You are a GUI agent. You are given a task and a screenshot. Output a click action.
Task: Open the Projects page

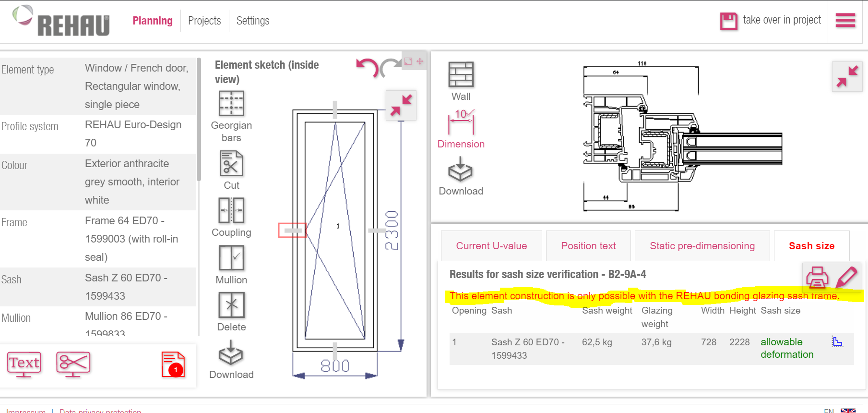coord(204,21)
